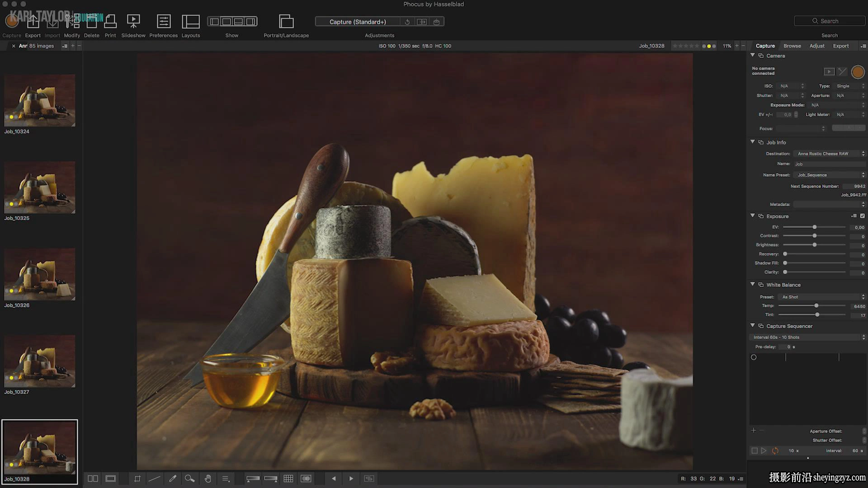Select the zoom magnifier tool
Viewport: 868px width, 488px height.
190,479
